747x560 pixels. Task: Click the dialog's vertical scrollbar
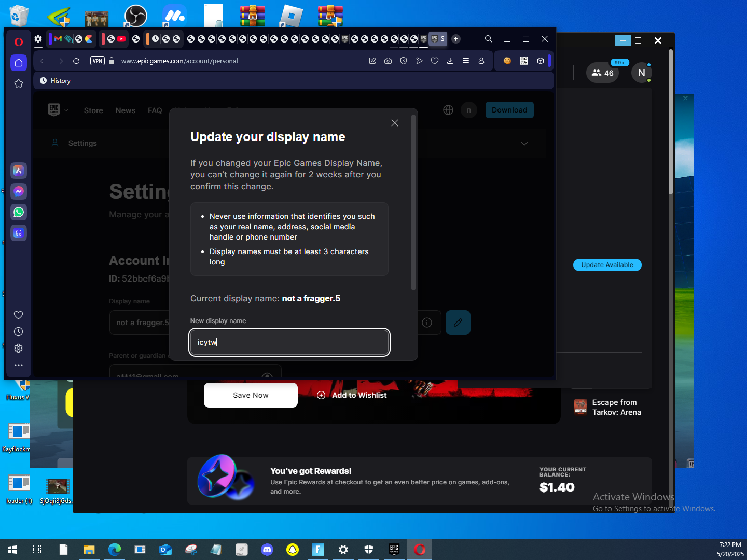tap(413, 202)
